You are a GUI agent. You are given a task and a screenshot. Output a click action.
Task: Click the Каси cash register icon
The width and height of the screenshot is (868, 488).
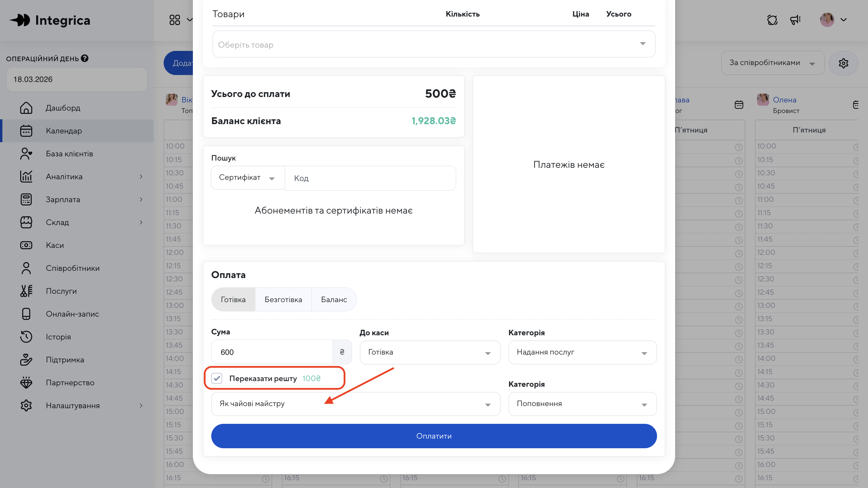point(26,245)
